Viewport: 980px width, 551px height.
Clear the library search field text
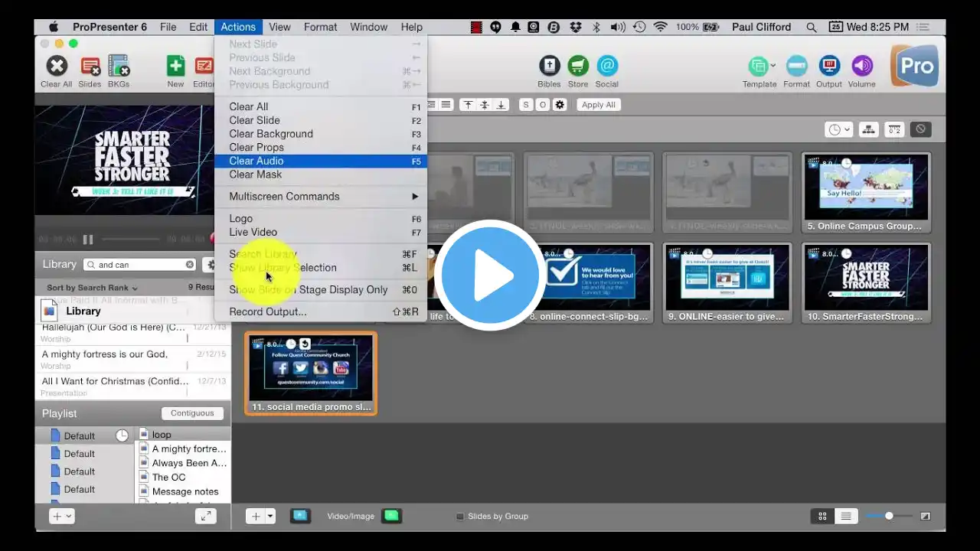tap(190, 265)
